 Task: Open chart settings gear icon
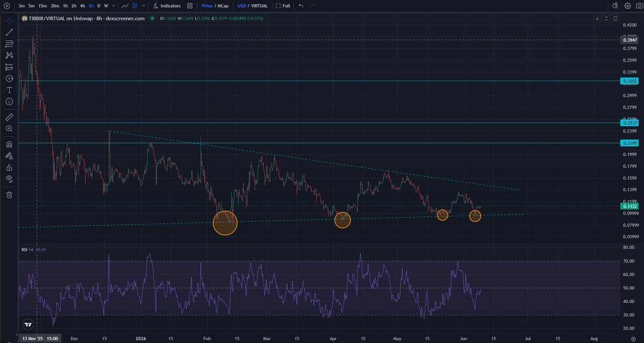(x=627, y=6)
